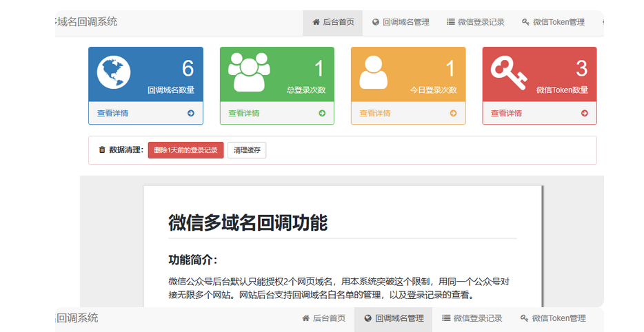This screenshot has height=332, width=644.
Task: Click the 清理缓存 button
Action: click(x=247, y=150)
